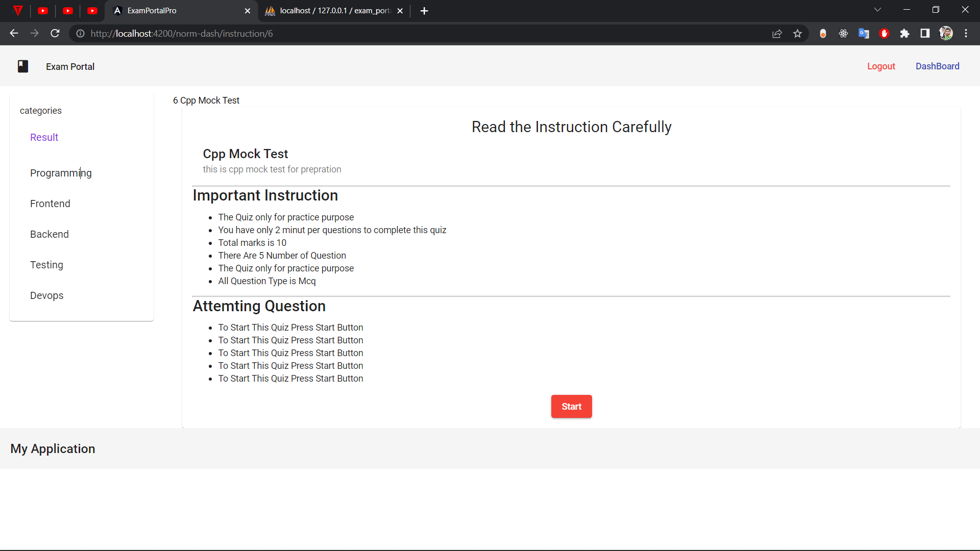
Task: Reload the page with the refresh icon
Action: 55,34
